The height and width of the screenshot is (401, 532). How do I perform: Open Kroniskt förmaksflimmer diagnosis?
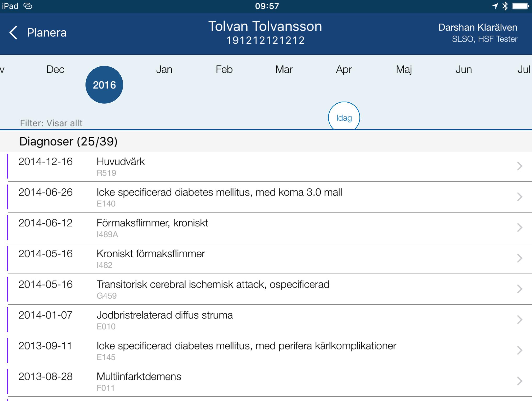(266, 258)
